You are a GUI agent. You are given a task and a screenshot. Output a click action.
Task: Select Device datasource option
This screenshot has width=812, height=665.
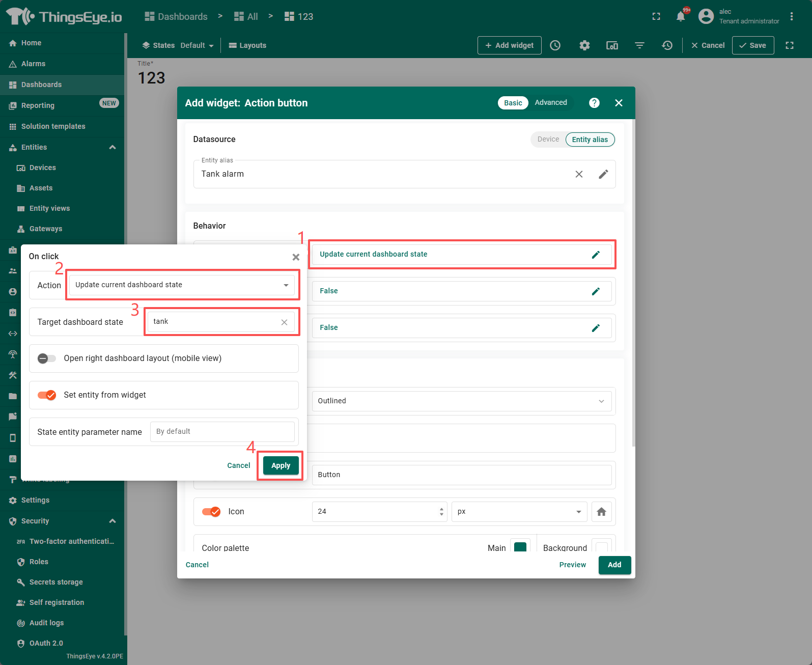548,140
